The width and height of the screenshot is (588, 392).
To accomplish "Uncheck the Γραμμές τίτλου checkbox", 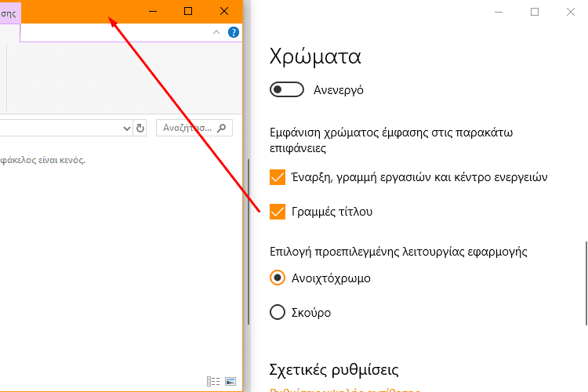I will tap(278, 212).
